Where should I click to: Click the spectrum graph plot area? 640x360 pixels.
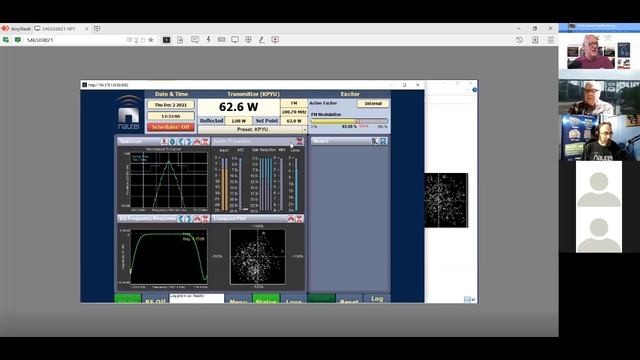(169, 180)
